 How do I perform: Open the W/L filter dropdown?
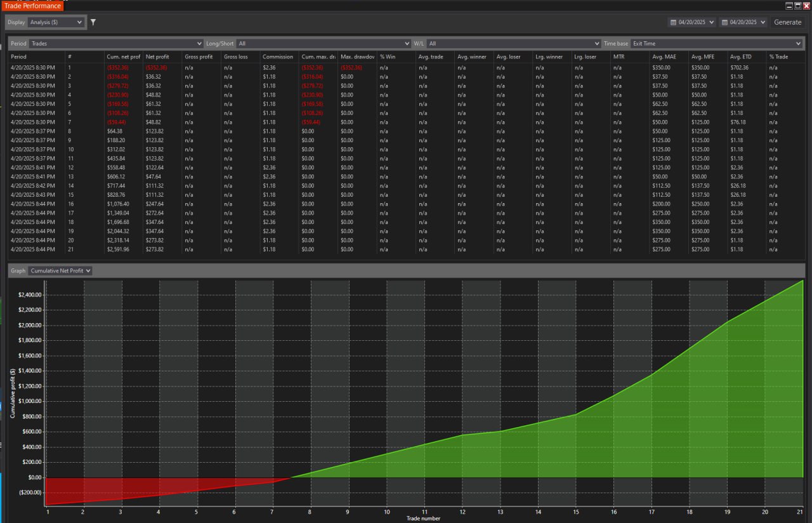coord(514,44)
